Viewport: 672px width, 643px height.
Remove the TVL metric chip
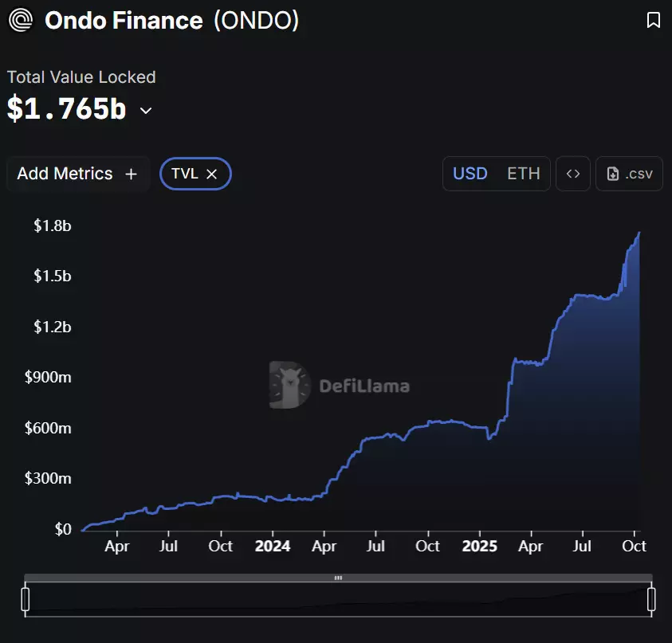click(211, 174)
